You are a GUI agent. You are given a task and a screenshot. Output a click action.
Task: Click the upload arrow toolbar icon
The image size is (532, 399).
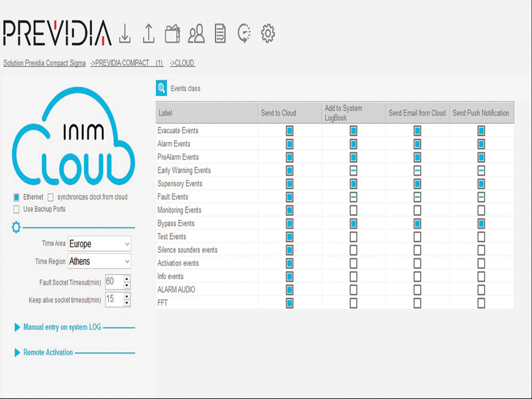pos(149,33)
